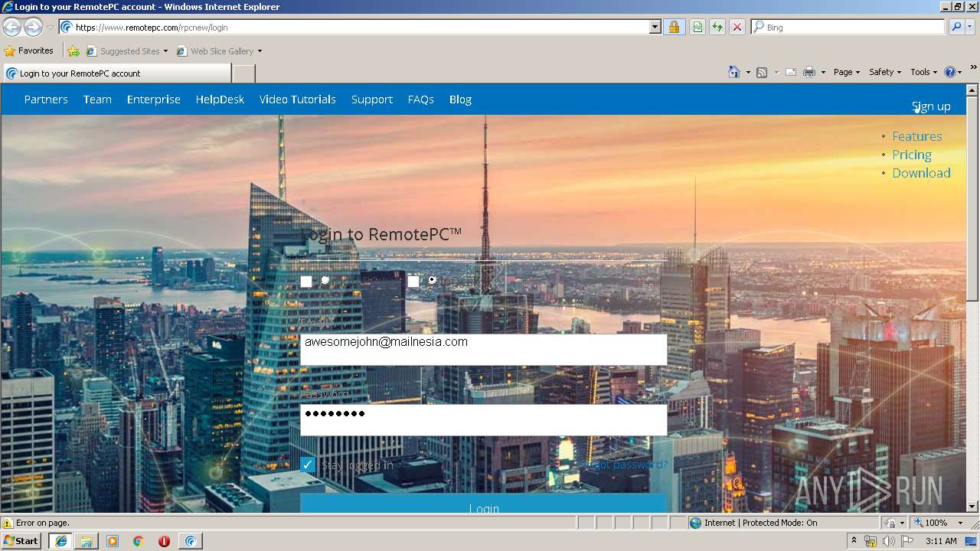Click the gold security lock icon

click(x=674, y=27)
